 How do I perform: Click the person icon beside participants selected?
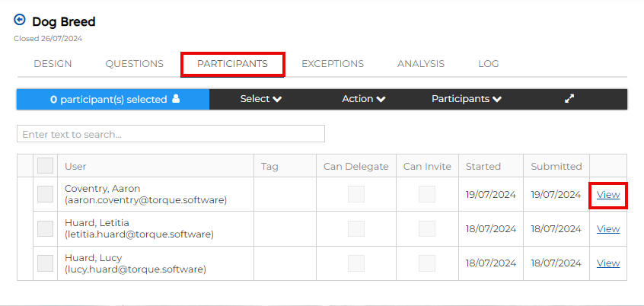pos(176,99)
